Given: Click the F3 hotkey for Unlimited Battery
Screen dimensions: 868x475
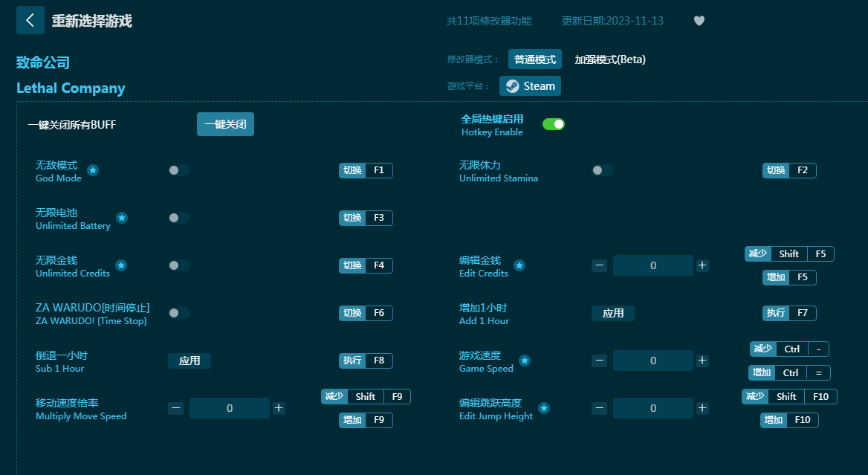Looking at the screenshot, I should (x=366, y=218).
